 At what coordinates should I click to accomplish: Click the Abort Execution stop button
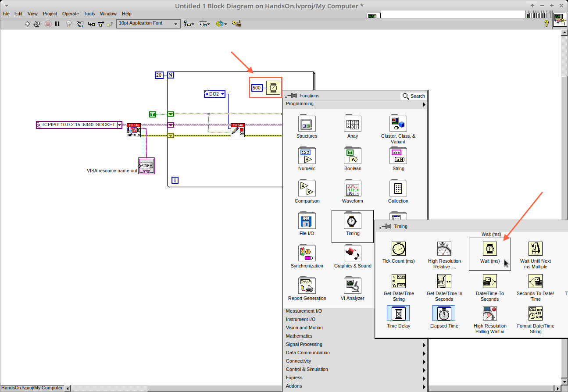[48, 24]
